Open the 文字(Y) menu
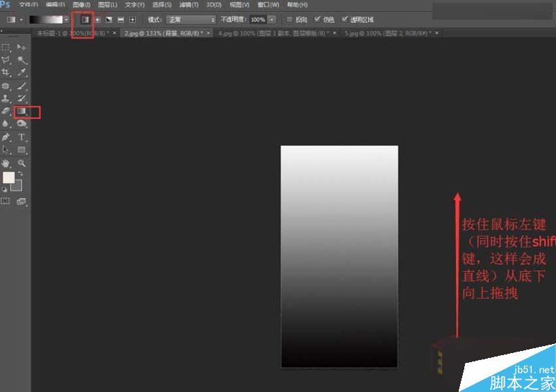The image size is (556, 392). pyautogui.click(x=134, y=5)
